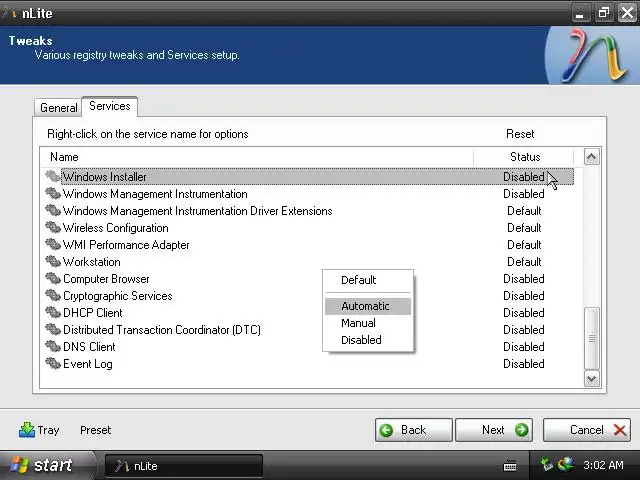Image resolution: width=640 pixels, height=480 pixels.
Task: Select Distributed Transaction Coordinator (DTC) name
Action: (162, 330)
